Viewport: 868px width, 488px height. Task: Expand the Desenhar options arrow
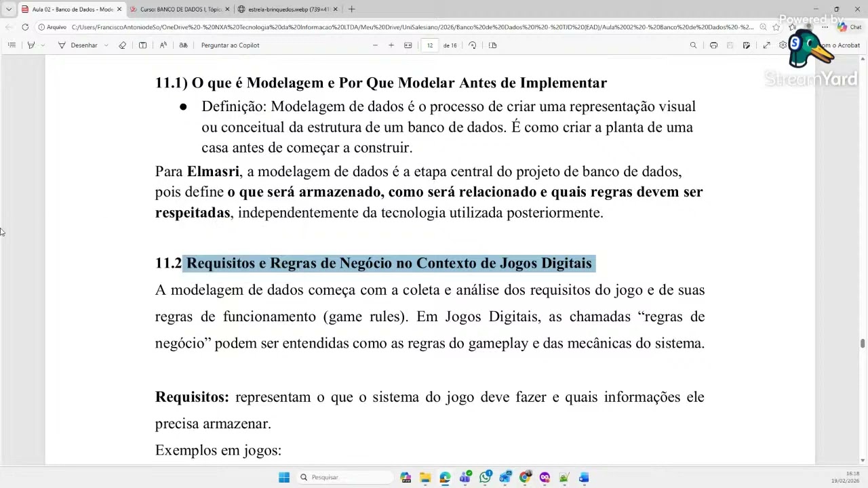point(106,45)
